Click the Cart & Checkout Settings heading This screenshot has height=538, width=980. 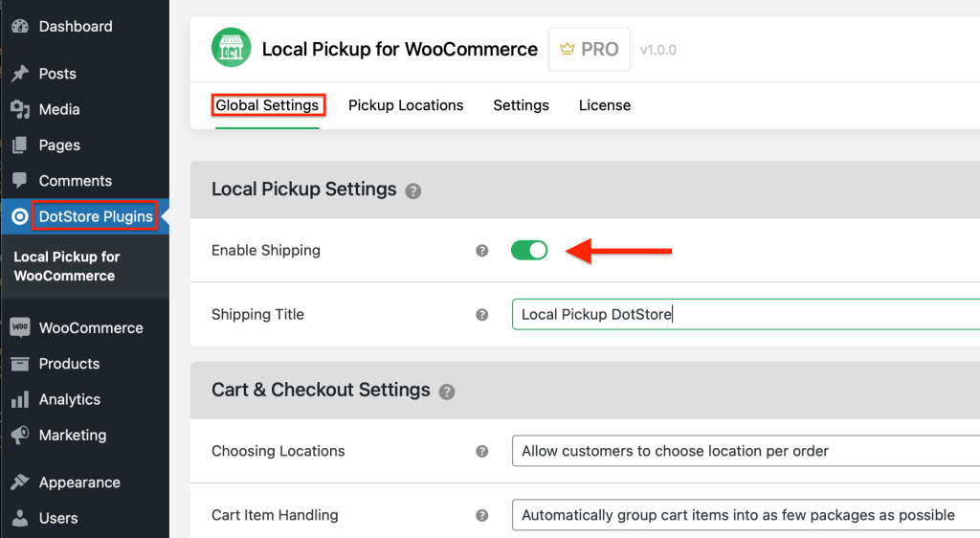[321, 390]
